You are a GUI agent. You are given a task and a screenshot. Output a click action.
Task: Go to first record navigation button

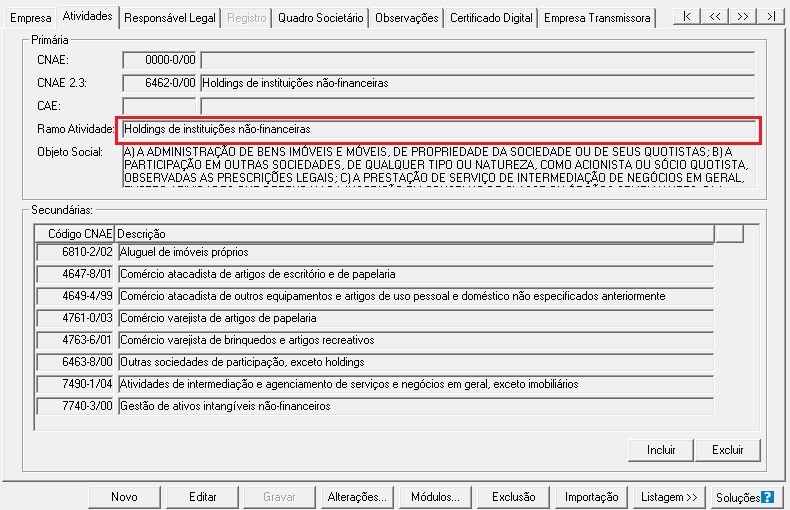(x=687, y=17)
